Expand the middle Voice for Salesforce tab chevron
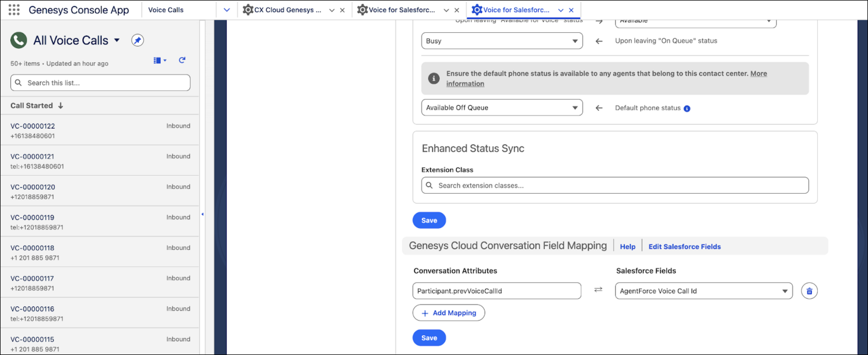 pos(446,10)
